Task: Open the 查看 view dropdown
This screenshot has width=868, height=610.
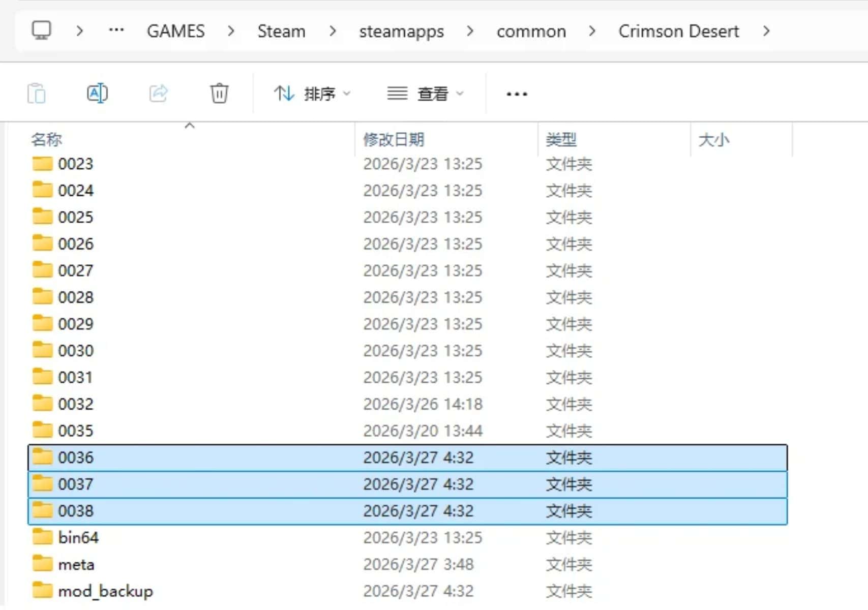Action: [426, 94]
